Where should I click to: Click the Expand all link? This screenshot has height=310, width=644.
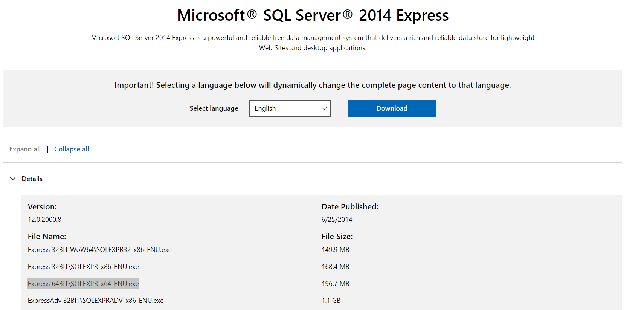[x=25, y=149]
